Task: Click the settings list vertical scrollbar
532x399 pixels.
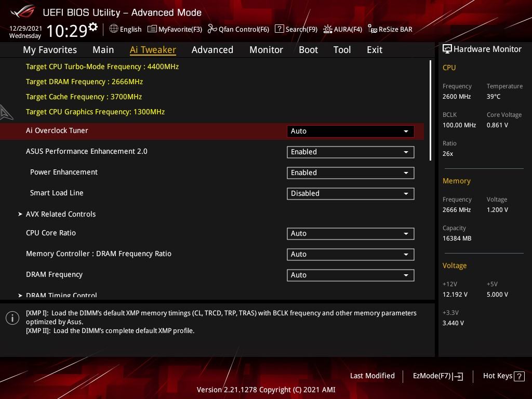Action: click(x=430, y=110)
